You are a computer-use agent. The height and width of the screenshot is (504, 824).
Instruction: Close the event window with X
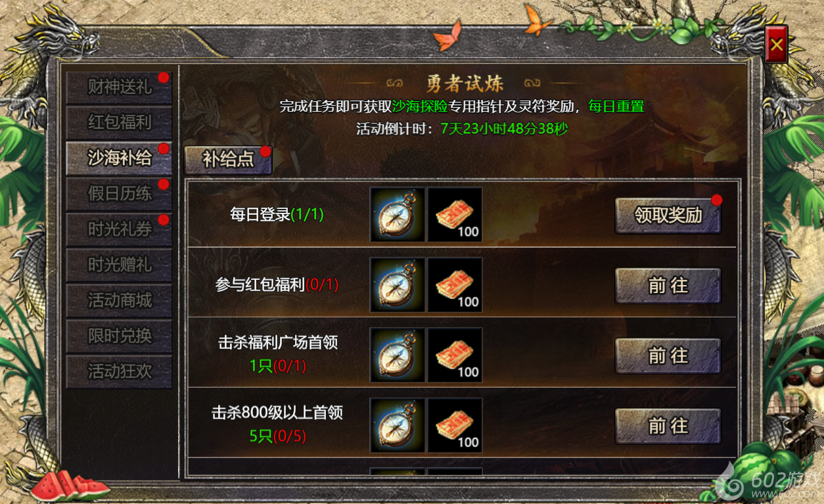tap(776, 45)
